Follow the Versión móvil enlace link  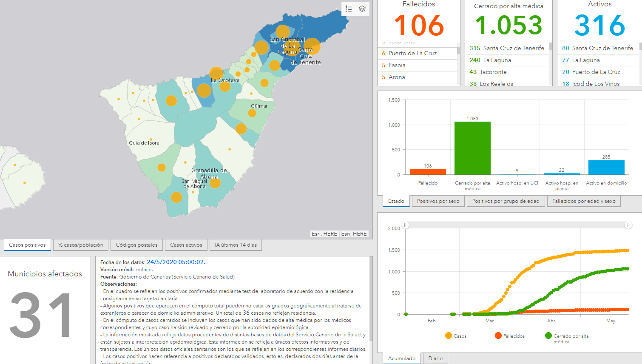click(x=144, y=270)
